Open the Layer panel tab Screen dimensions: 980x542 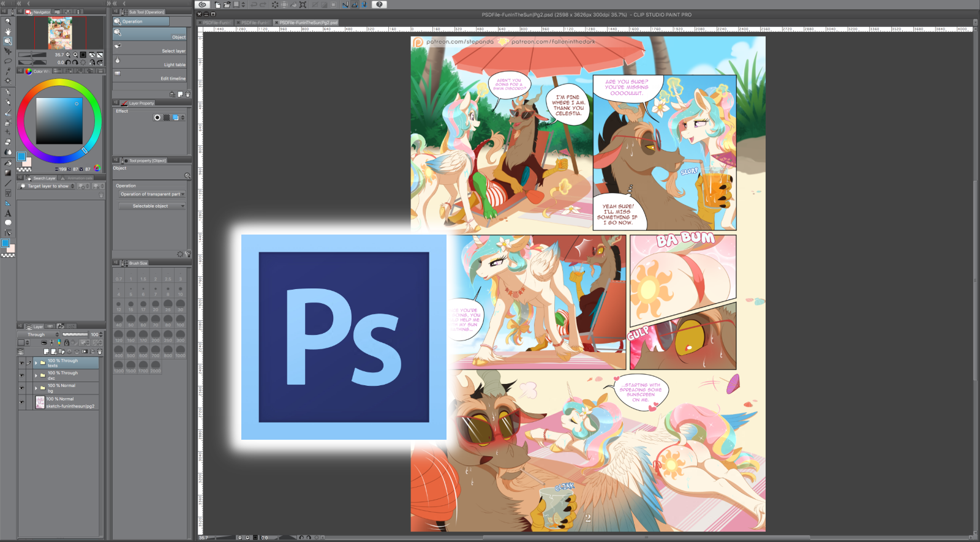(x=36, y=327)
